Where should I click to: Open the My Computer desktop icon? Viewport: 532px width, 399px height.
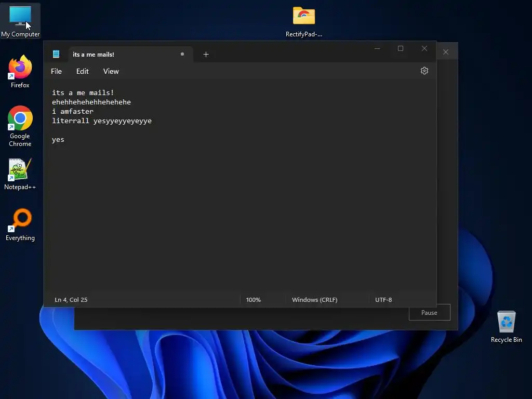pos(20,21)
